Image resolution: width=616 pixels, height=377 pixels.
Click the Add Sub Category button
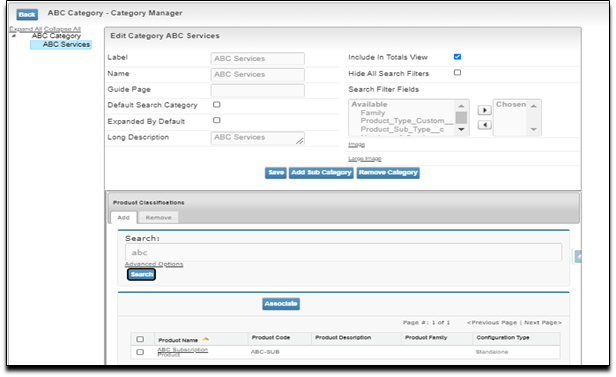(x=321, y=173)
